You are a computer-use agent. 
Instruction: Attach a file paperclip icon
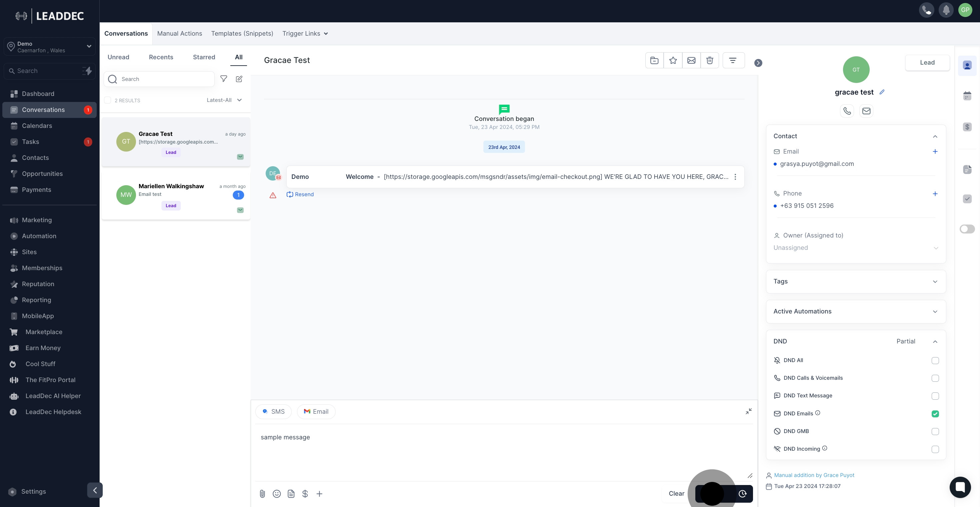coord(262,494)
